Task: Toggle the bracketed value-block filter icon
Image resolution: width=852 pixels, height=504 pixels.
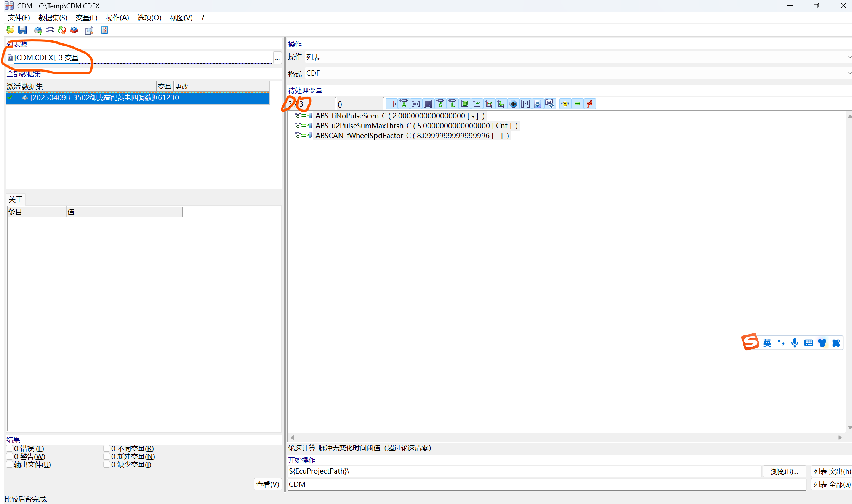Action: coord(416,104)
